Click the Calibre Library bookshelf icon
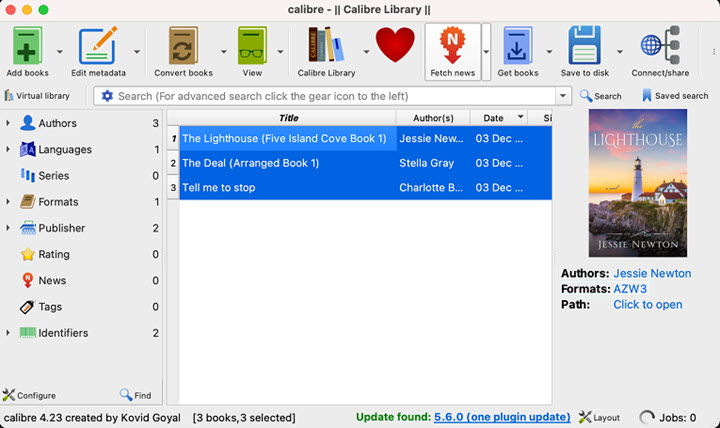The height and width of the screenshot is (428, 720). pos(326,45)
